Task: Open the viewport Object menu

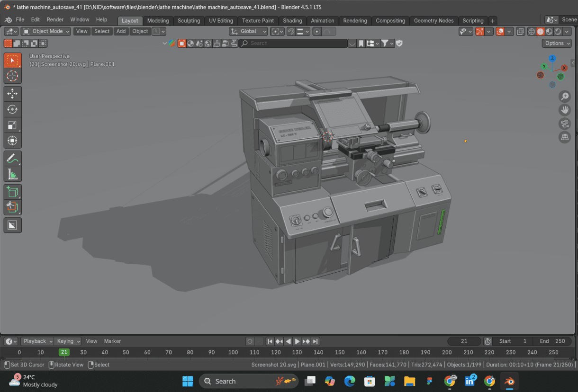Action: tap(140, 31)
